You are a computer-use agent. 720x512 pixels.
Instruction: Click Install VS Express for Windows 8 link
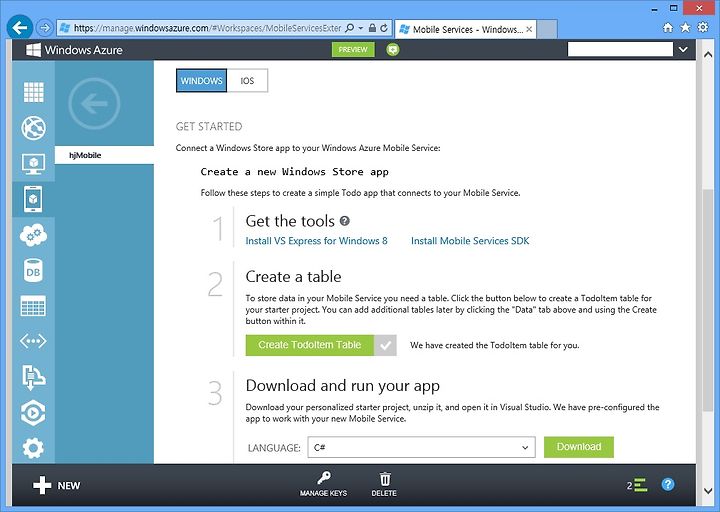pyautogui.click(x=316, y=241)
